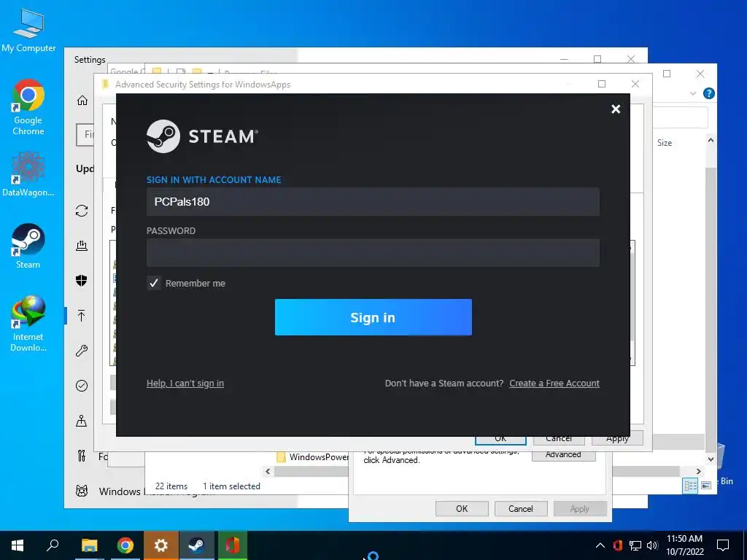
Task: Click the vertical scrollbar up arrow in File Explorer
Action: click(711, 140)
